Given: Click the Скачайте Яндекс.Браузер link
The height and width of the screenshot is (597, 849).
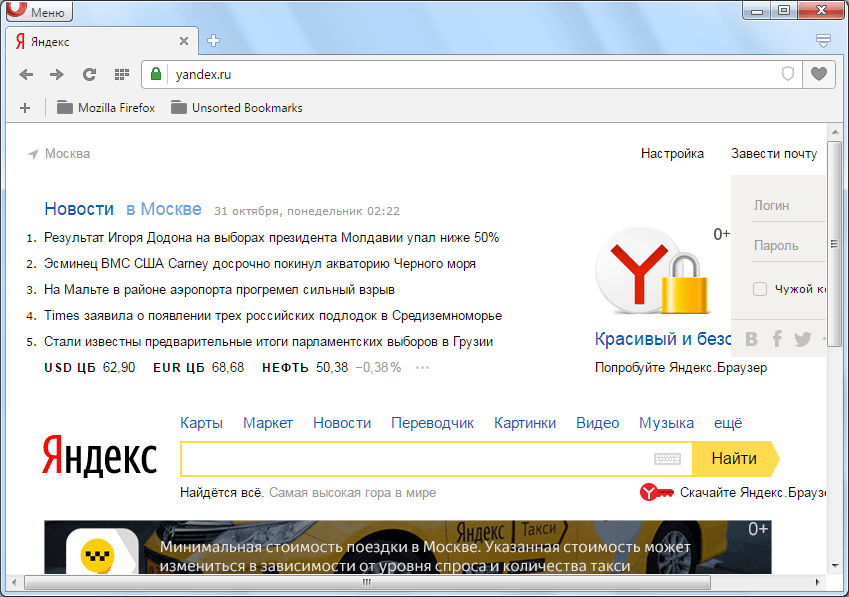Looking at the screenshot, I should (x=753, y=493).
